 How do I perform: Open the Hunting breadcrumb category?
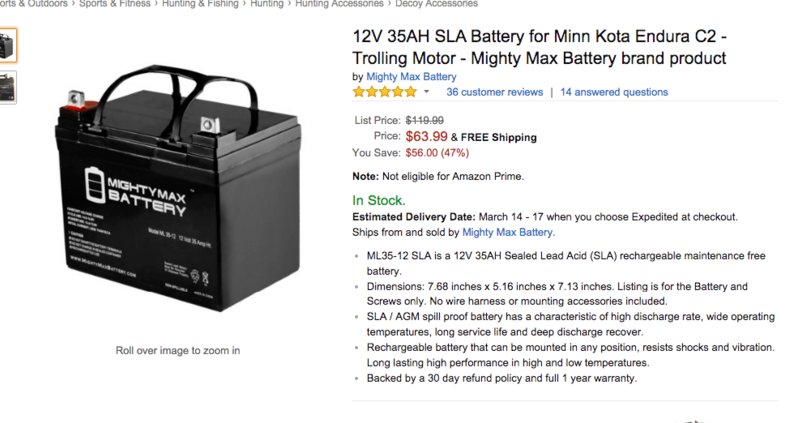click(267, 4)
